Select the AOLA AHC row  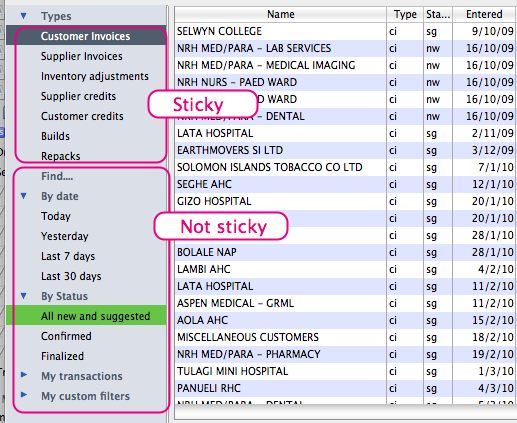click(346, 320)
